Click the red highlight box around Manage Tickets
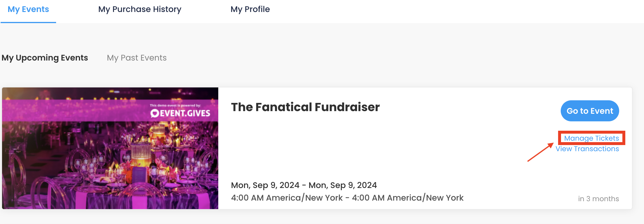Image resolution: width=644 pixels, height=224 pixels. coord(591,138)
